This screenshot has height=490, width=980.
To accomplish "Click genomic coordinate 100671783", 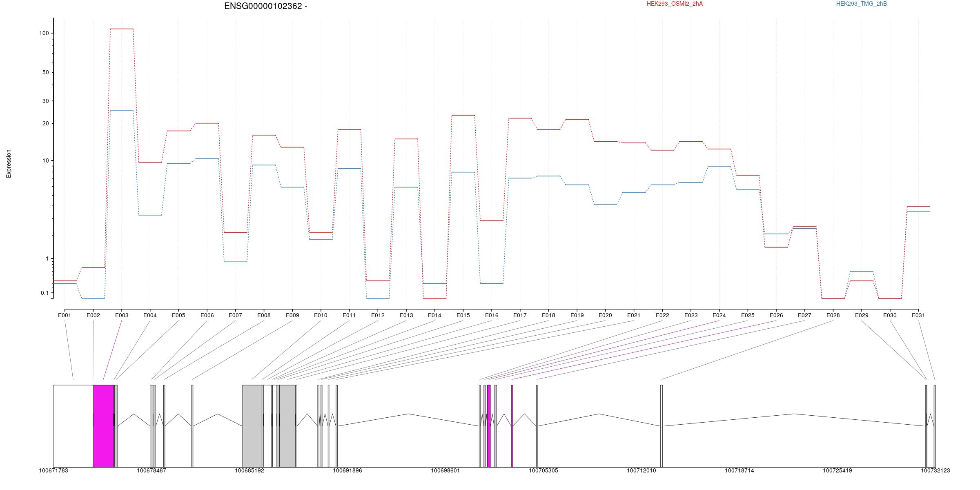I will point(53,471).
